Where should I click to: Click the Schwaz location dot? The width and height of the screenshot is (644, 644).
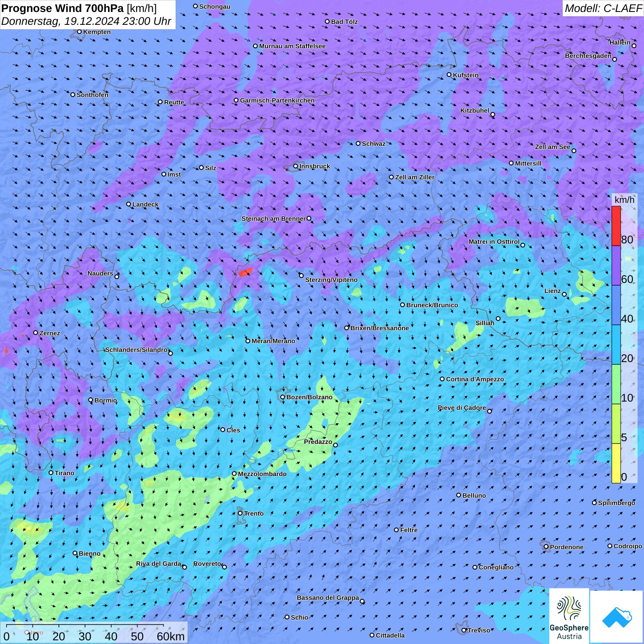tap(358, 144)
